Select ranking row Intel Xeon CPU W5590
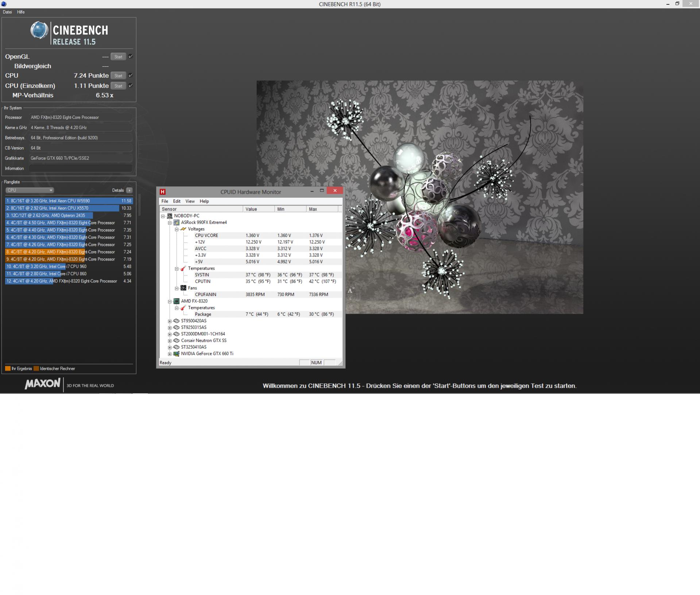700x595 pixels. pyautogui.click(x=69, y=201)
